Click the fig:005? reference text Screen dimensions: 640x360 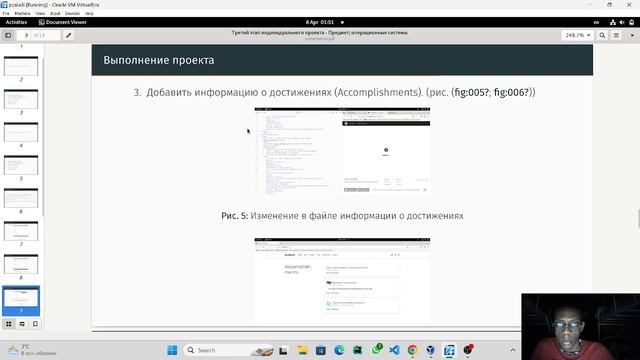click(471, 92)
